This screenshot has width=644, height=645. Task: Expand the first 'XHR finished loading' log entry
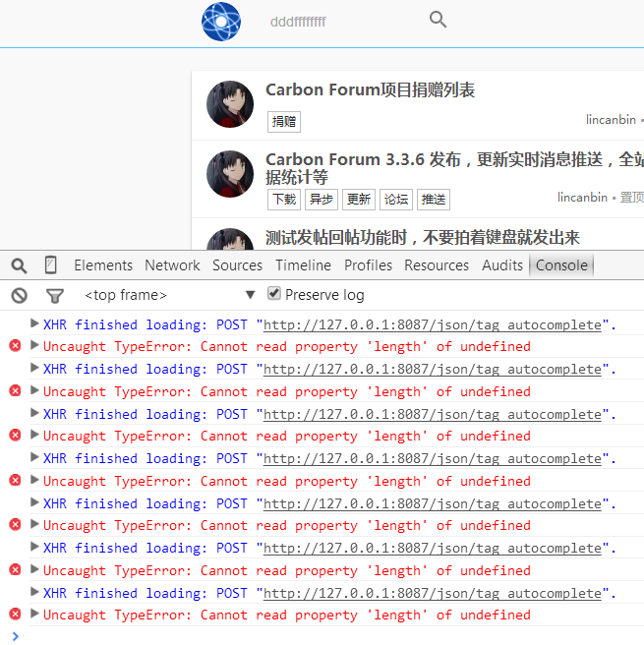point(34,323)
